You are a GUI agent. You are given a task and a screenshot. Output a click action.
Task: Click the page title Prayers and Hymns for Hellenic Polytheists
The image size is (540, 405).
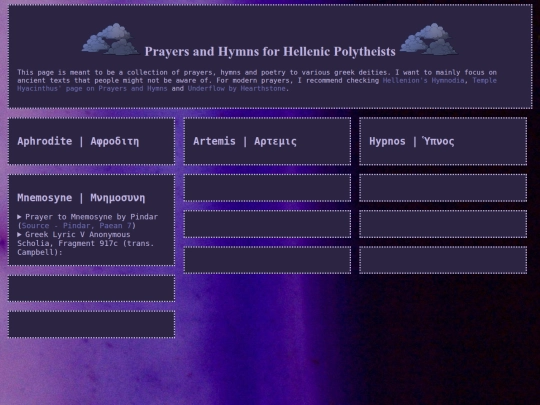pos(270,52)
